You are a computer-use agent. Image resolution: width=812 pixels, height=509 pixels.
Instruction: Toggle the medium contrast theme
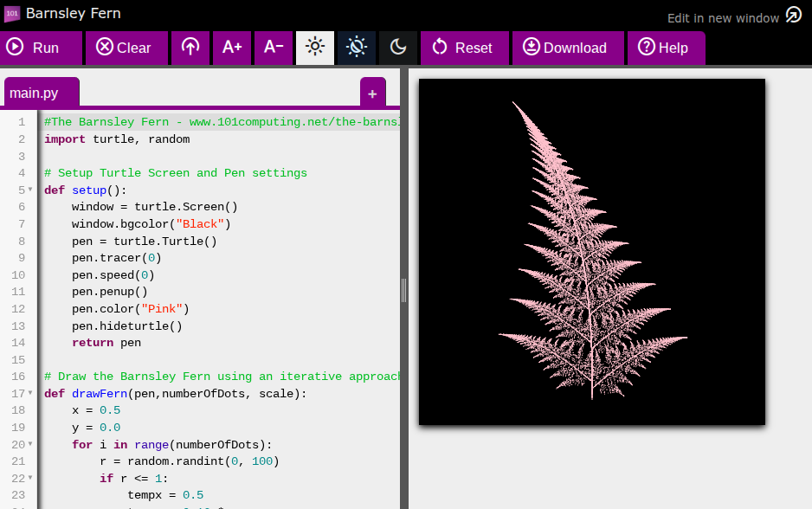(357, 48)
